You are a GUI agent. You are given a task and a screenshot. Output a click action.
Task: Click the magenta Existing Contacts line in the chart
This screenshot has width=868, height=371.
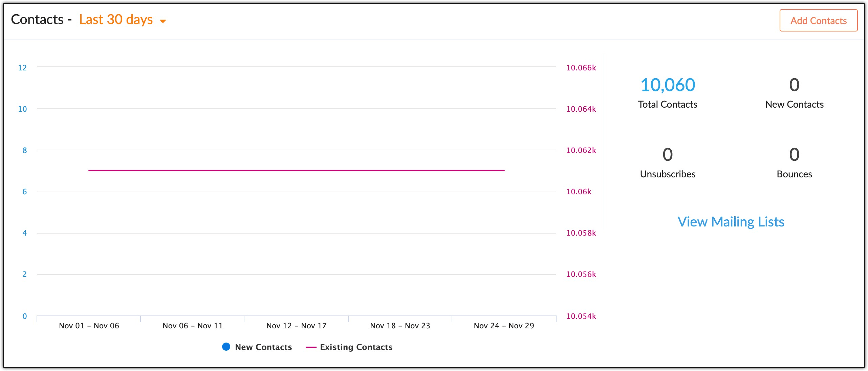pos(296,170)
